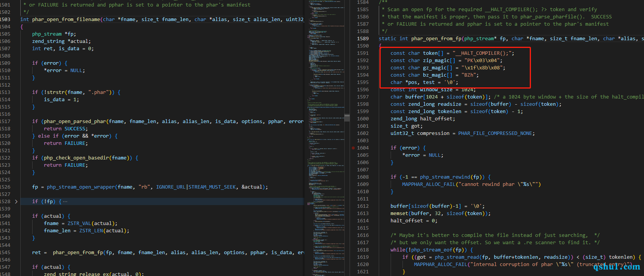Click the "cannot rewind phar" MAPPHAR_ALLOC_FAIL line

471,184
